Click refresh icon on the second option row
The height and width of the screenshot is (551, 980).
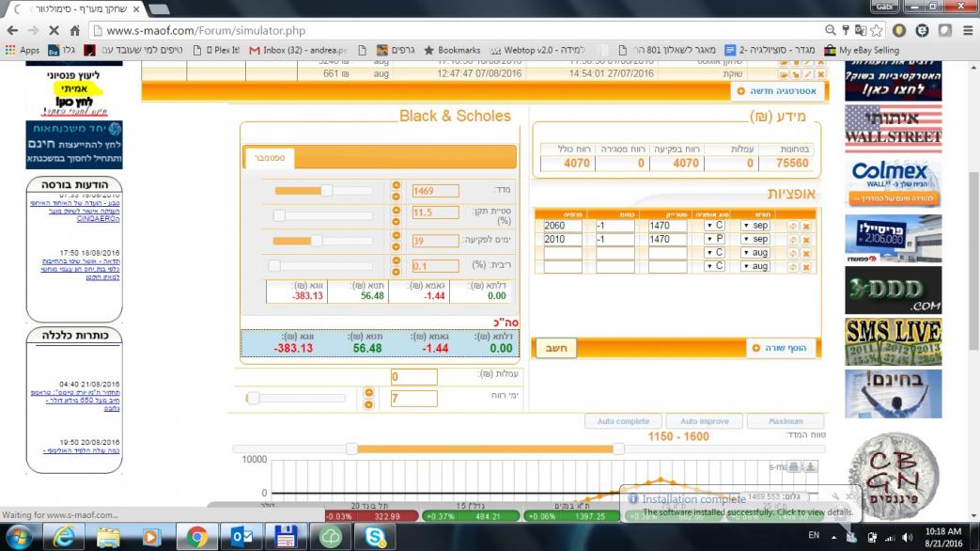tap(792, 240)
